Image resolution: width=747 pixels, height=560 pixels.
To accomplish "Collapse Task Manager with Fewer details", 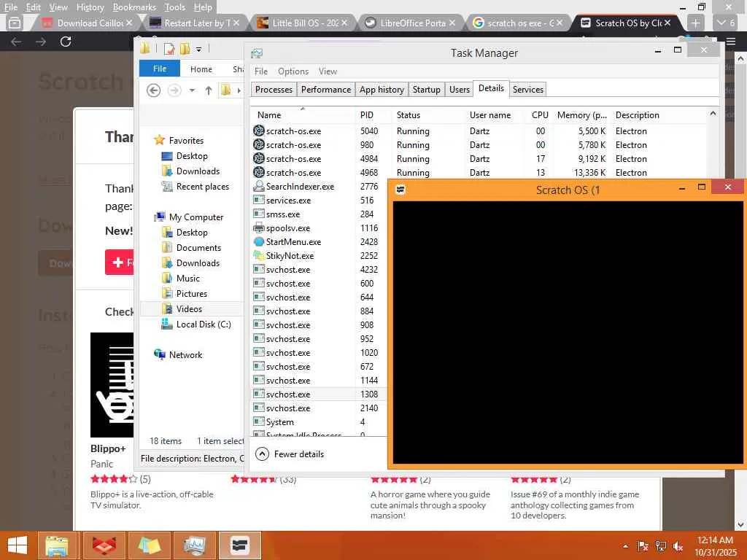I will pyautogui.click(x=290, y=454).
